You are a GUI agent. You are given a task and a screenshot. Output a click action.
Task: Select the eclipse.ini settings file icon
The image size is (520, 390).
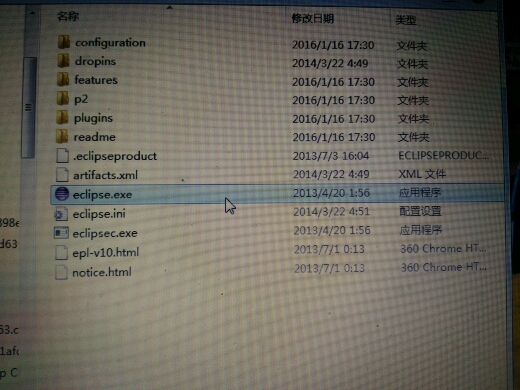[61, 214]
